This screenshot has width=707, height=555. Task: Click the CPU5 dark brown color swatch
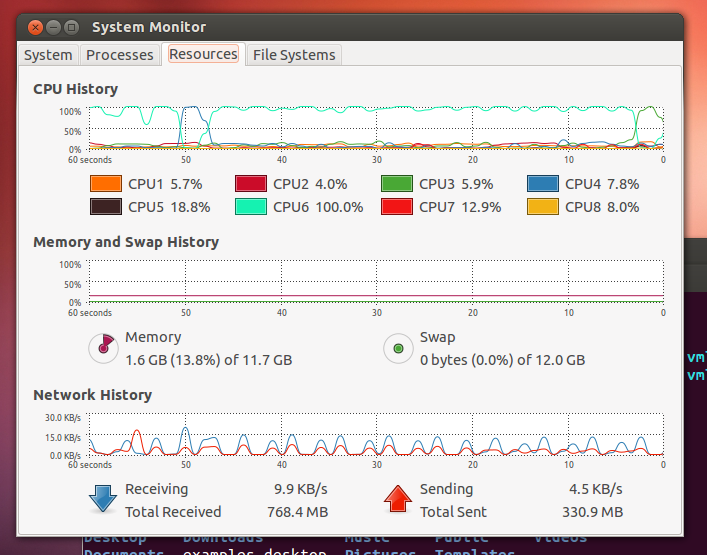106,207
